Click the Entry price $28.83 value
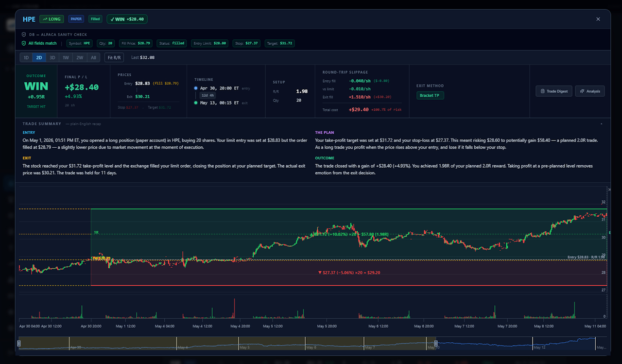622x364 pixels. point(142,84)
